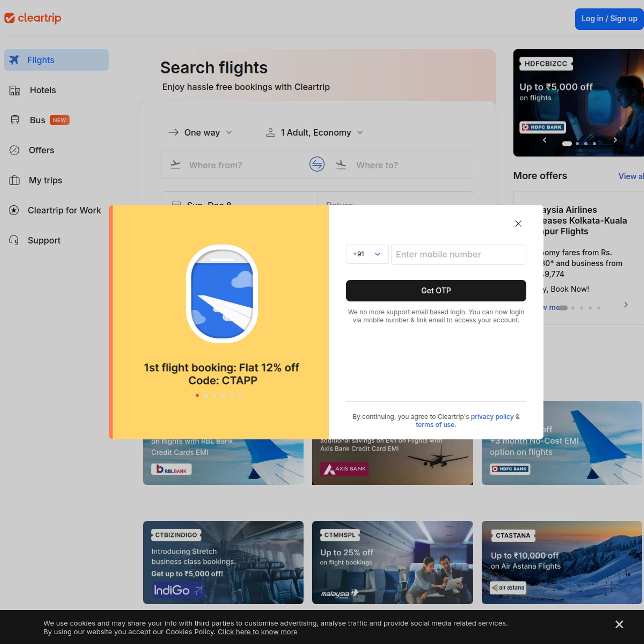
Task: Click the traveller person icon
Action: click(x=270, y=132)
